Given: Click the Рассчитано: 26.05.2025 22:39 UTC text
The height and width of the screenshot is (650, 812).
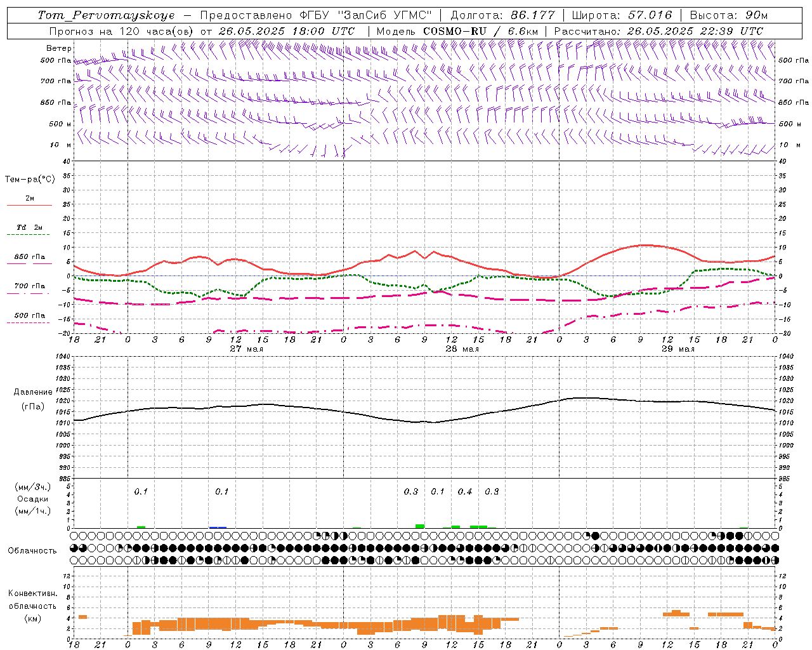Looking at the screenshot, I should (x=658, y=31).
